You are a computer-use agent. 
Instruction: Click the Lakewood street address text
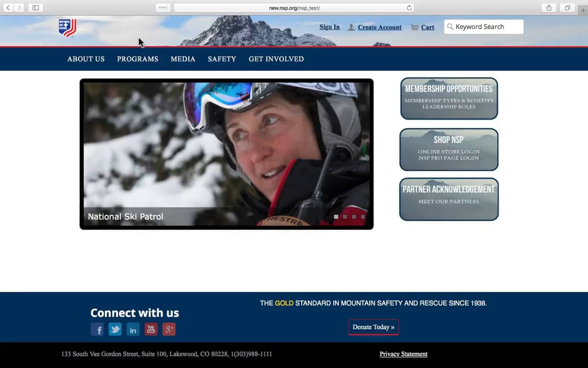click(x=166, y=354)
